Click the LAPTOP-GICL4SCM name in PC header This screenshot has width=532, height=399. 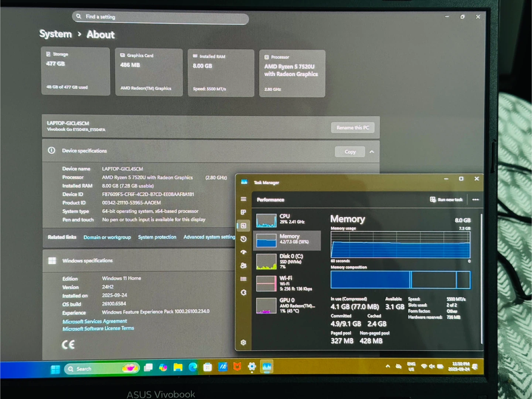point(68,123)
